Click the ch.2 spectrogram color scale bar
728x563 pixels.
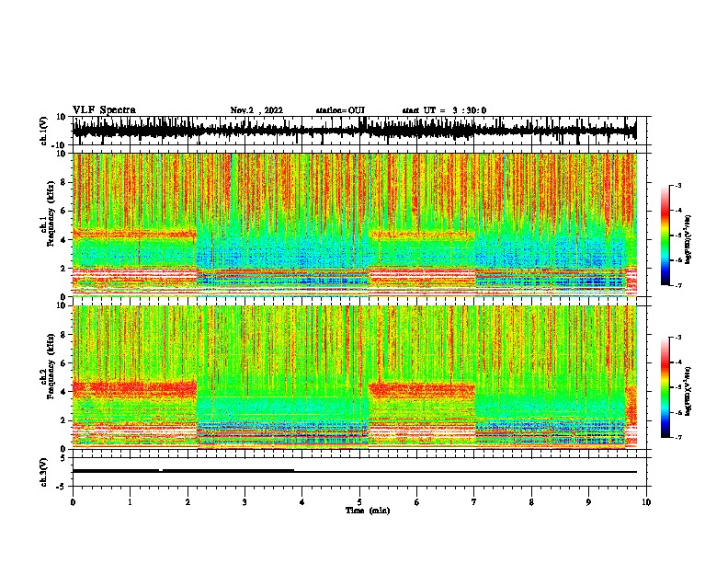[665, 387]
